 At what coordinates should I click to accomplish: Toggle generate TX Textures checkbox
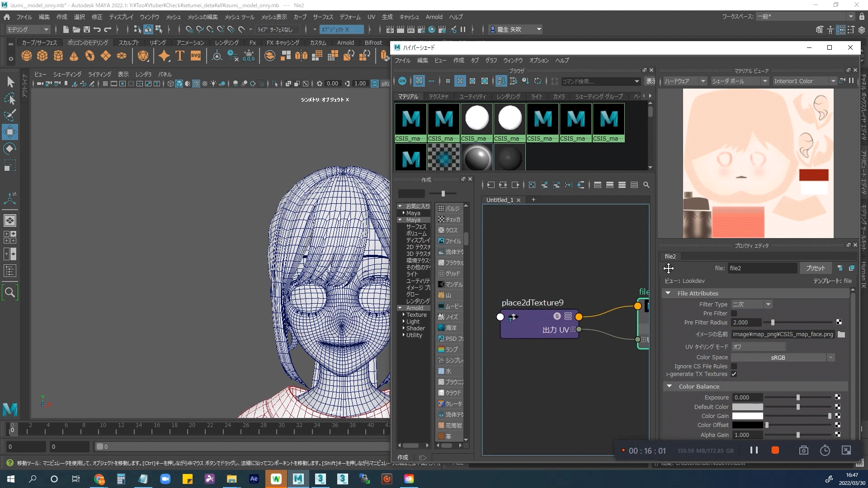pyautogui.click(x=734, y=374)
